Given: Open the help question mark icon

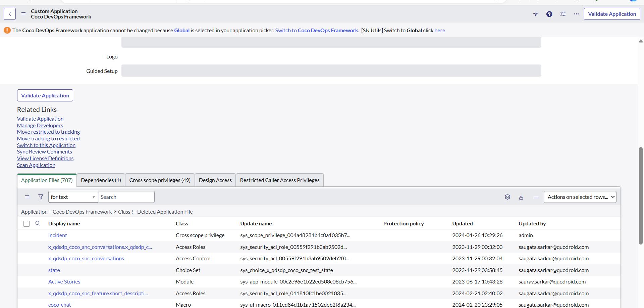Looking at the screenshot, I should (x=549, y=14).
